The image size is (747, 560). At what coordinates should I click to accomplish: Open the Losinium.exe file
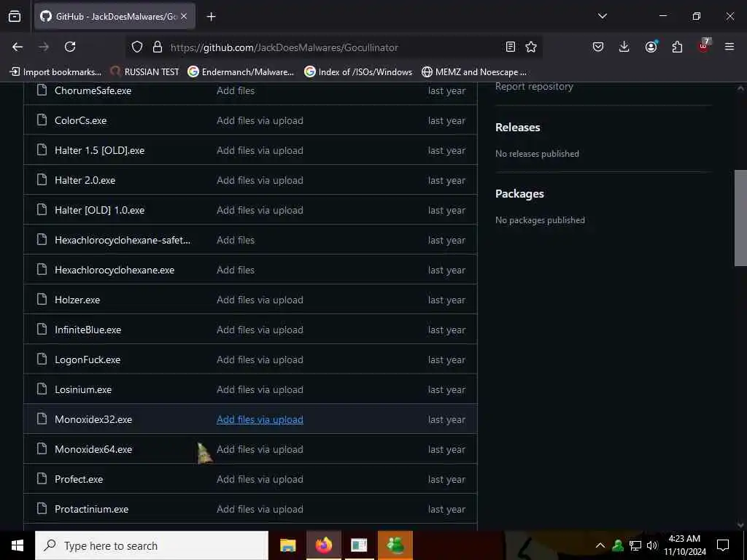(x=83, y=389)
